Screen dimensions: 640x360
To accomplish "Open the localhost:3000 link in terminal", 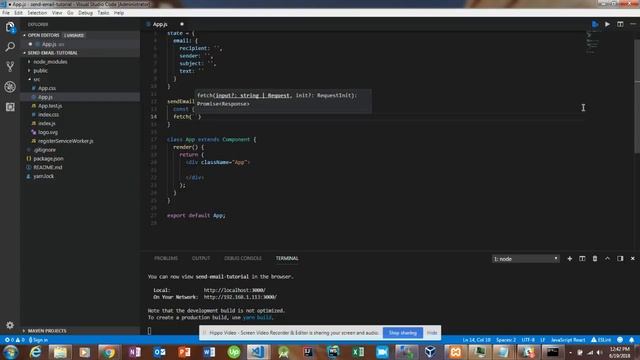I will [234, 290].
